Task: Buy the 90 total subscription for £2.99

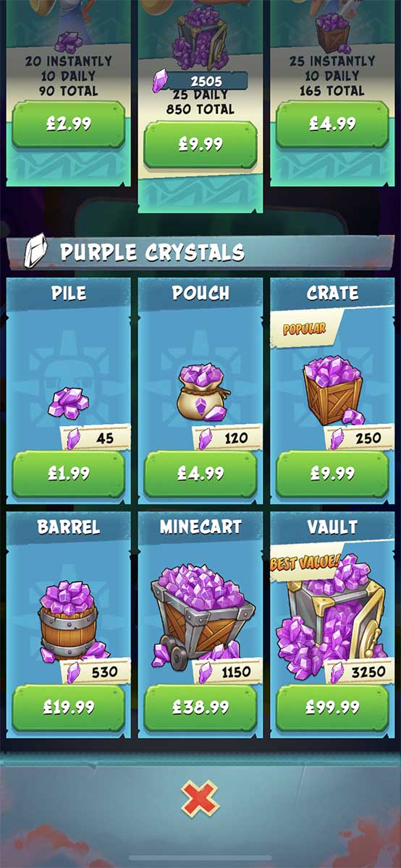Action: 69,123
